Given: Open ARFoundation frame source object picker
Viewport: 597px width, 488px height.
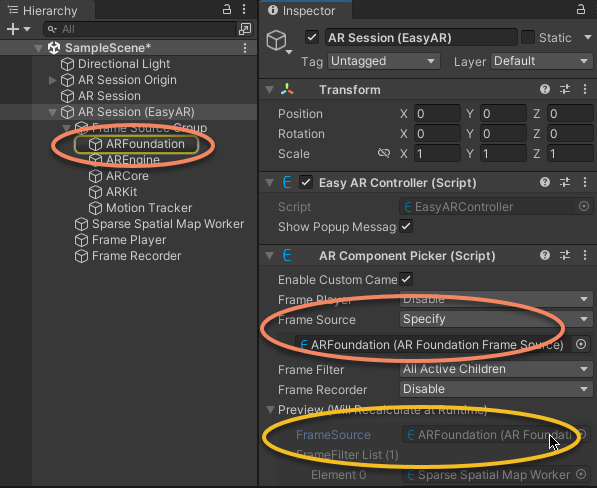Looking at the screenshot, I should pyautogui.click(x=581, y=344).
